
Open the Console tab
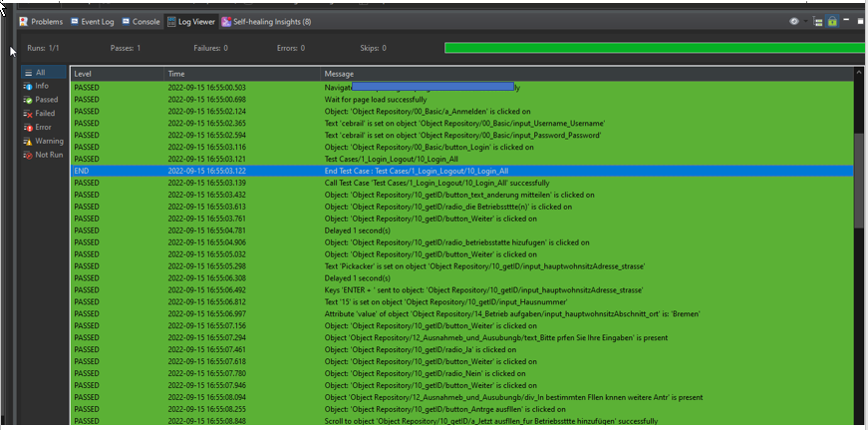(141, 22)
